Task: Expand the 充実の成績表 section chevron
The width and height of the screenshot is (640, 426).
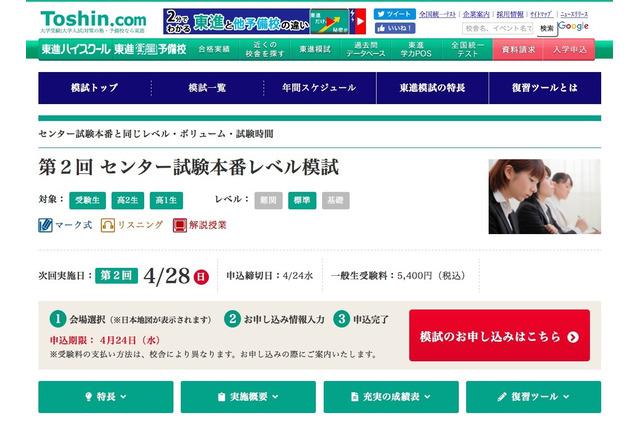Action: 427,397
